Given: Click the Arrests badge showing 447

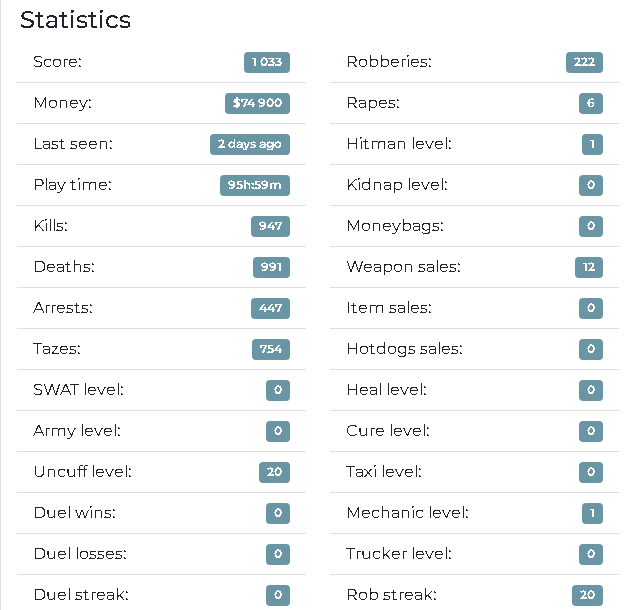Looking at the screenshot, I should (x=270, y=308).
